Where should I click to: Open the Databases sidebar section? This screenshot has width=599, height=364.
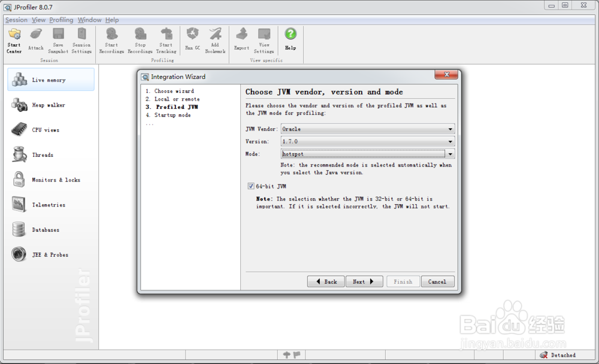51,229
